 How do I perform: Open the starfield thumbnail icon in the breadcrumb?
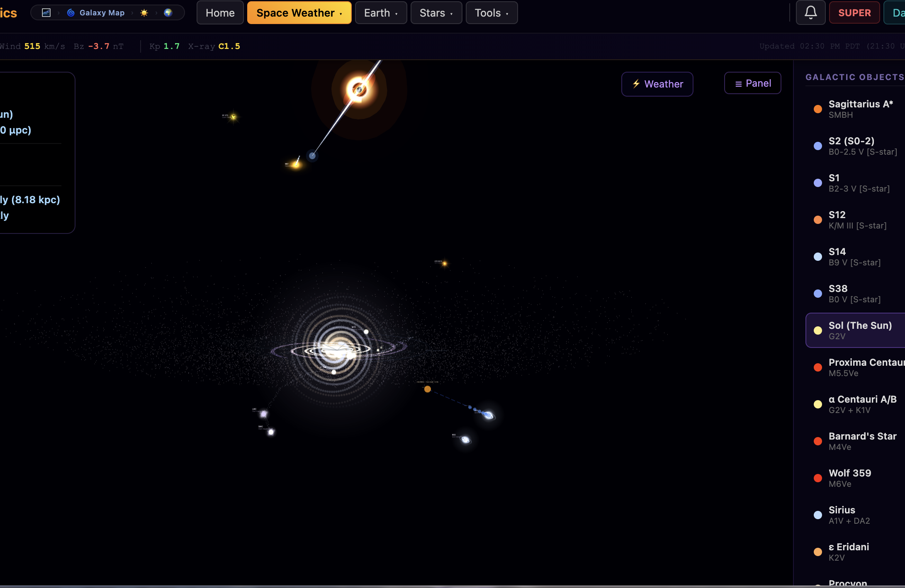point(46,12)
